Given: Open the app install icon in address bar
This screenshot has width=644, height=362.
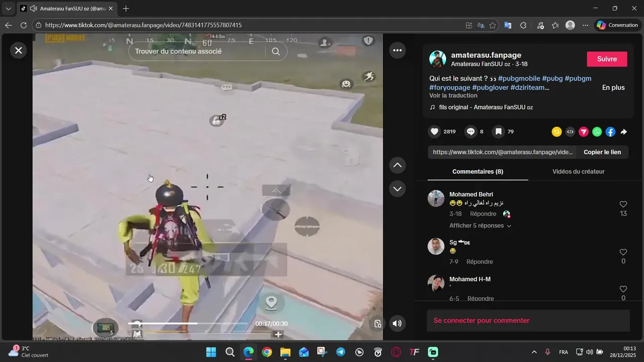Looking at the screenshot, I should 469,25.
